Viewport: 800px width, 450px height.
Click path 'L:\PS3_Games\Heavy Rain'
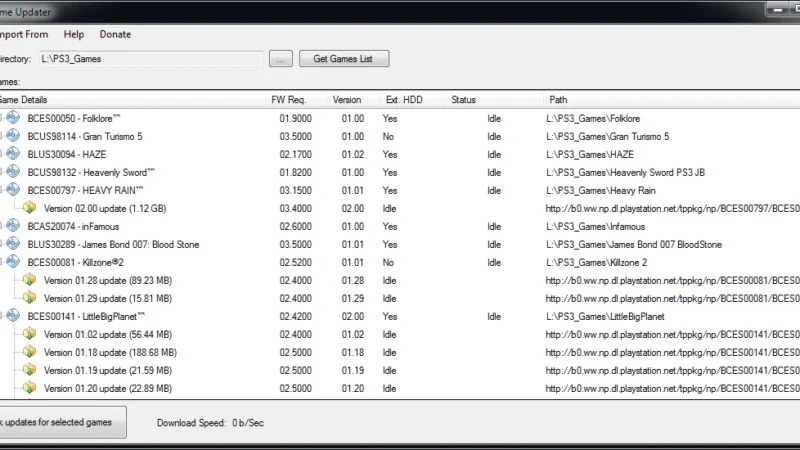601,190
